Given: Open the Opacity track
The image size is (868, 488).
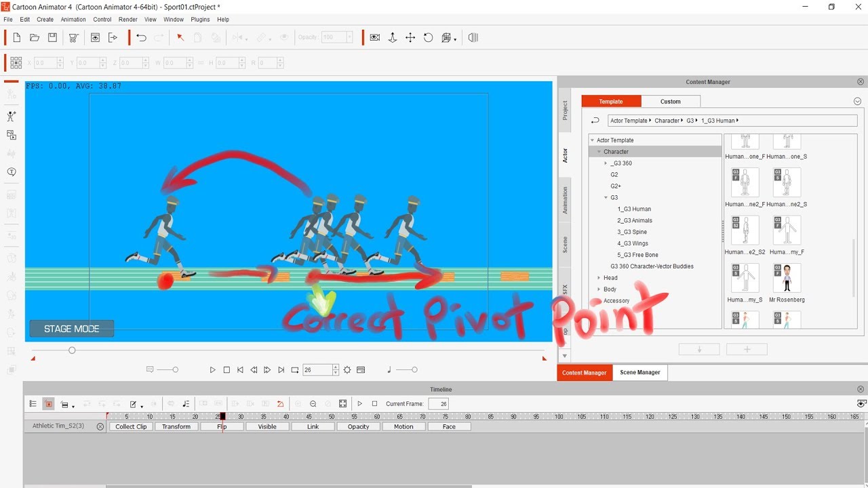Looking at the screenshot, I should coord(358,427).
